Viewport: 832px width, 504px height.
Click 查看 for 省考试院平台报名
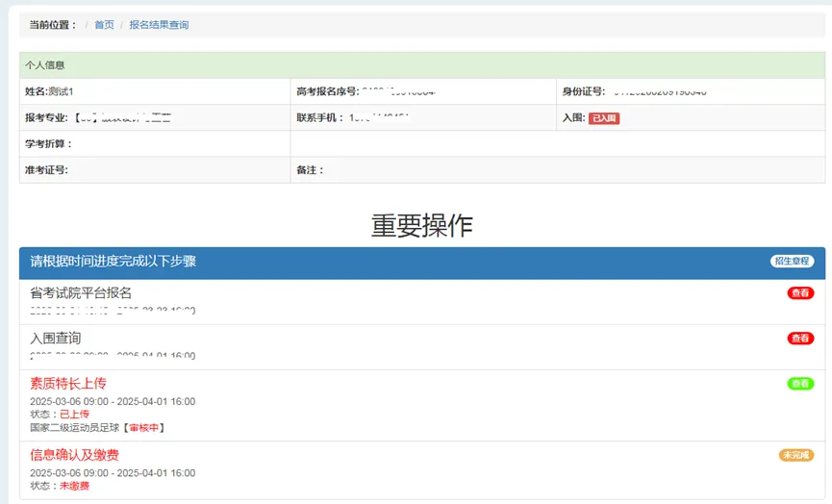pyautogui.click(x=800, y=293)
